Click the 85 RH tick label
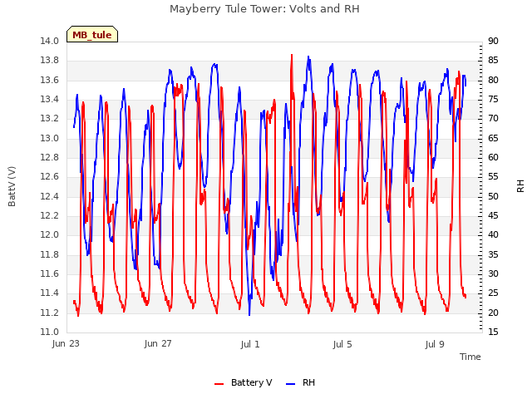 coord(493,61)
